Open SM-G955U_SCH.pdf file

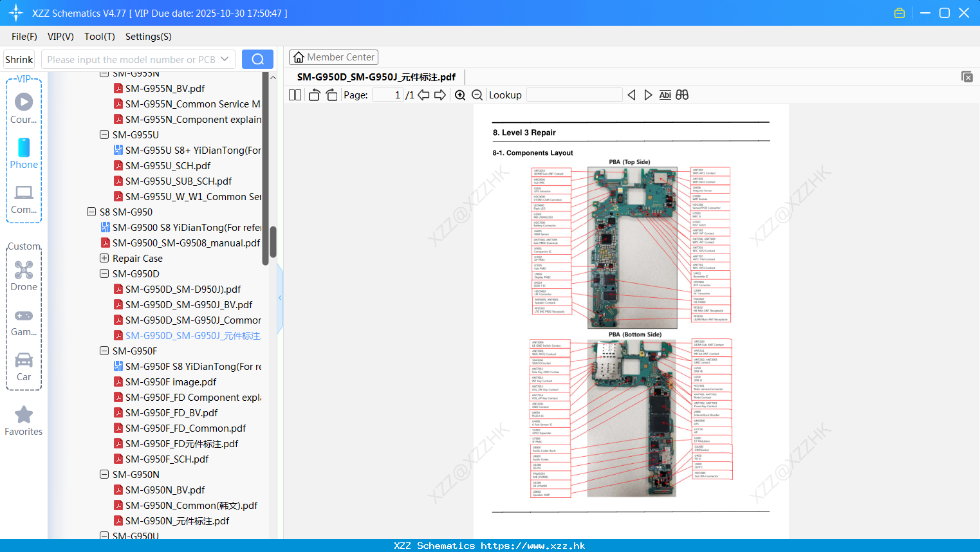click(168, 165)
